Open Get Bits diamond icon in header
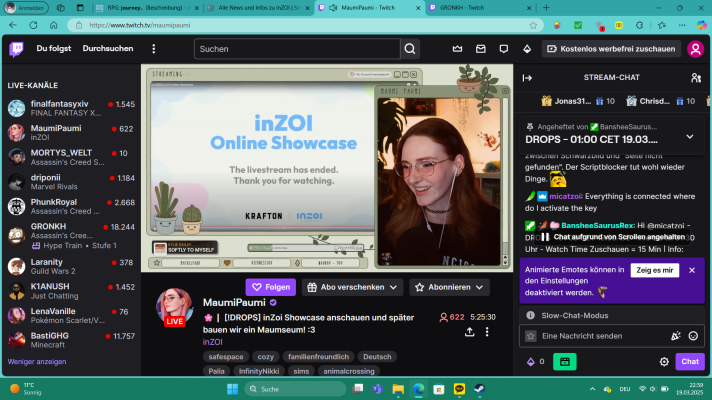This screenshot has width=712, height=400. click(x=527, y=49)
